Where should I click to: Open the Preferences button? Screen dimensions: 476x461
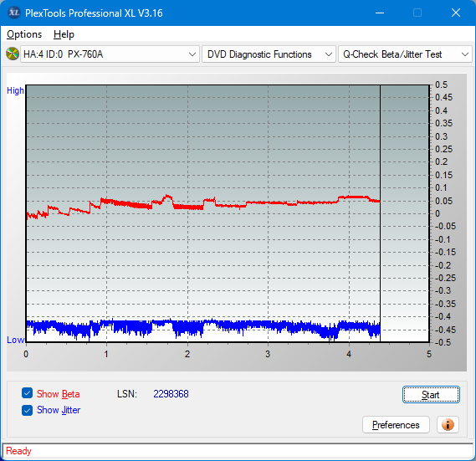tap(396, 424)
